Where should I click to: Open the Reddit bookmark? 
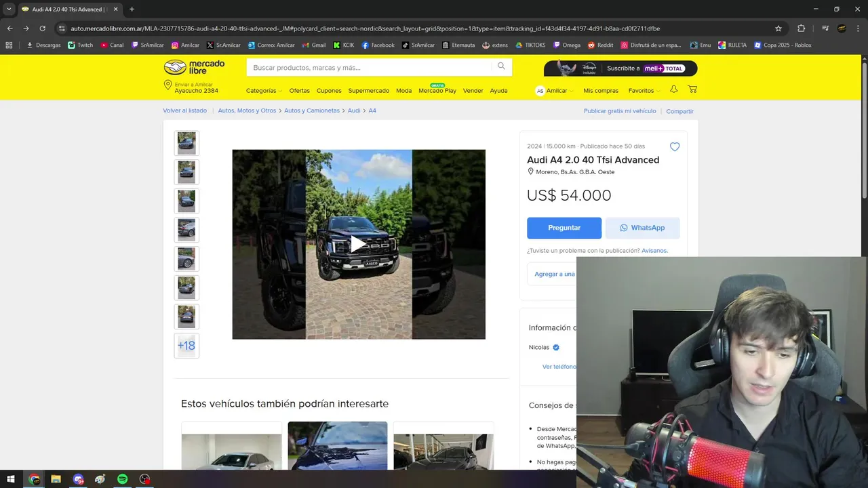600,45
